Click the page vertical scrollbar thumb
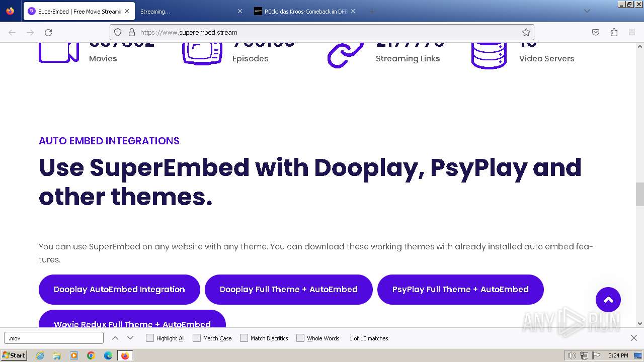Screen dimensions: 644x362 tap(640, 195)
